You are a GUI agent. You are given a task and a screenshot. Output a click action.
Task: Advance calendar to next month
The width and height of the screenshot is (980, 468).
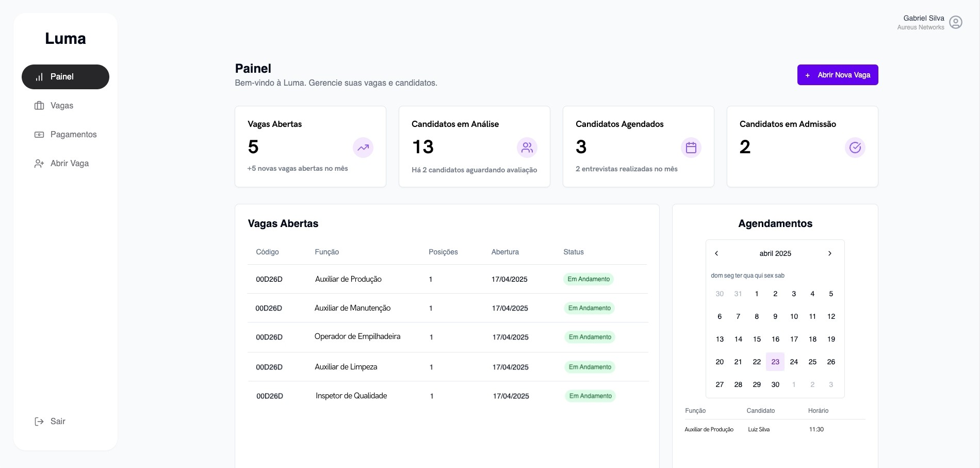830,253
